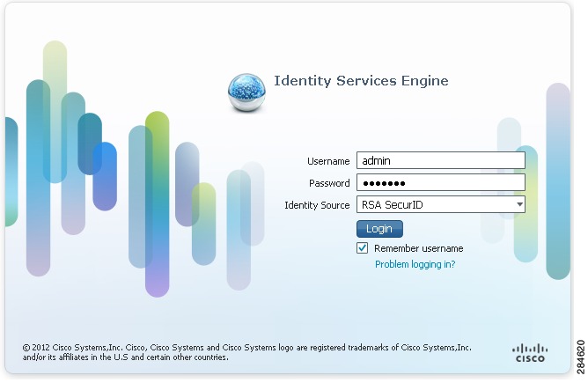Focus the Username input field
Image resolution: width=588 pixels, height=383 pixels.
point(441,160)
